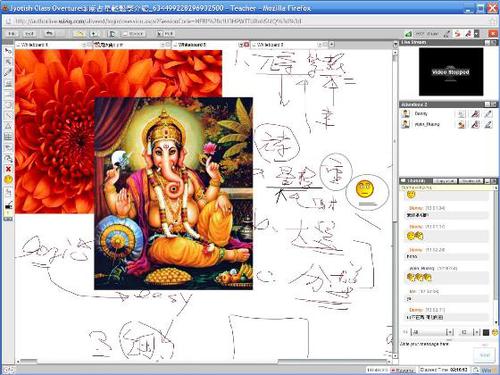Click the red X delete tool
The height and width of the screenshot is (375, 500).
(x=8, y=169)
